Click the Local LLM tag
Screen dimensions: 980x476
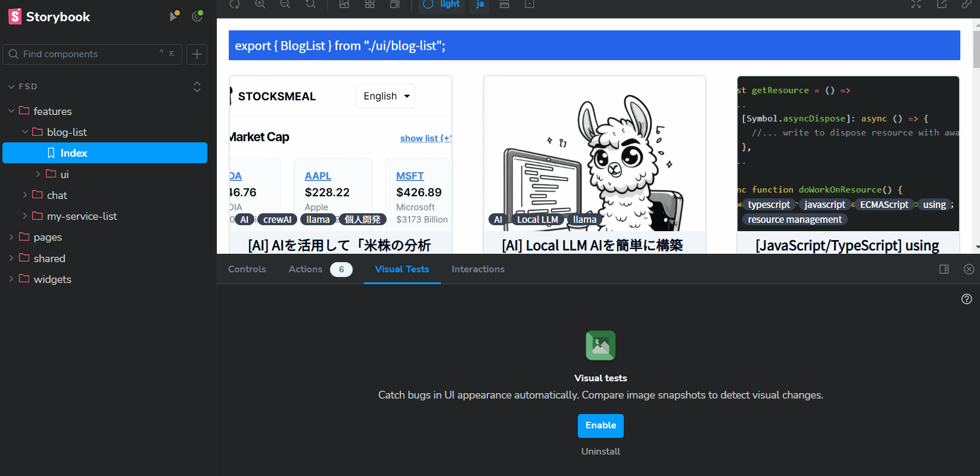538,220
